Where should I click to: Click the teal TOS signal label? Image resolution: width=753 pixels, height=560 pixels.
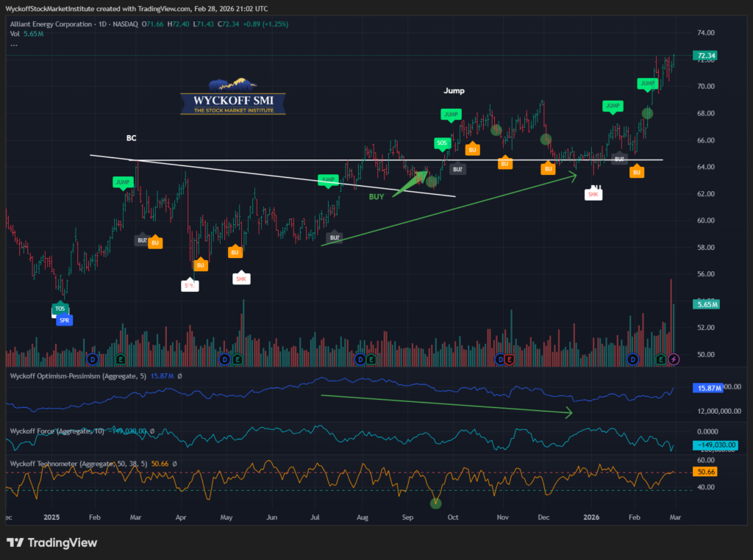coord(59,309)
